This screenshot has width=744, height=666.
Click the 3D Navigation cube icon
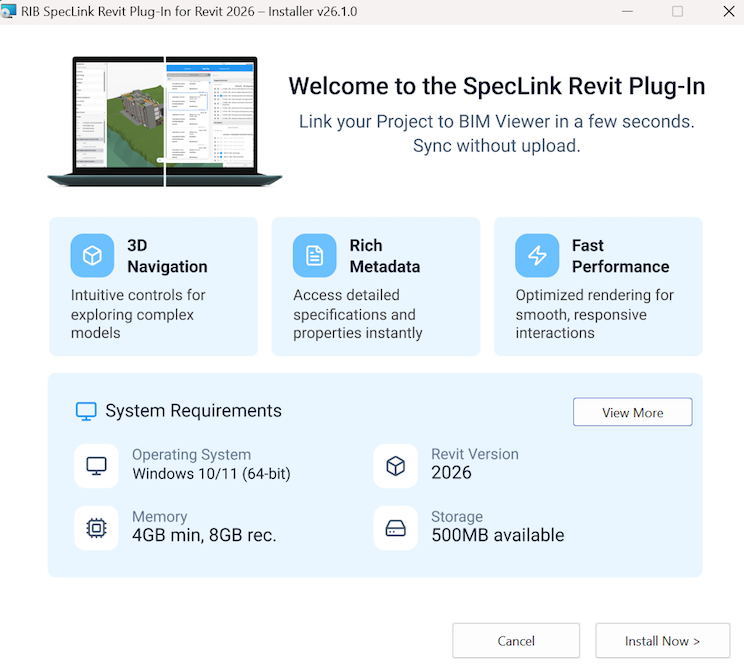[x=92, y=255]
